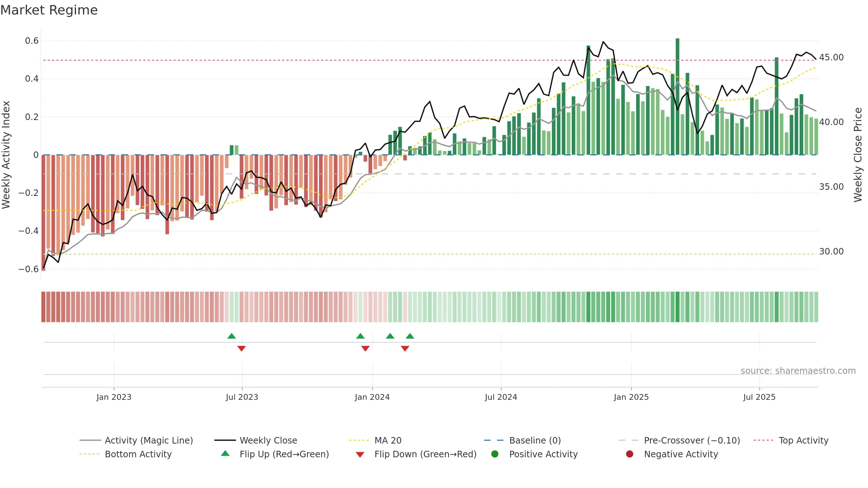Click the 35.00 price axis label
The width and height of the screenshot is (868, 488).
[831, 187]
